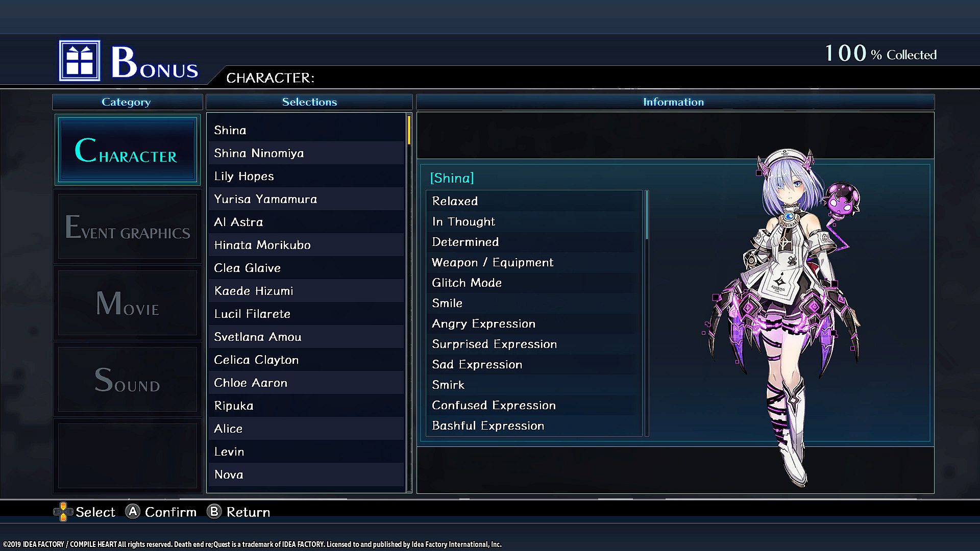The height and width of the screenshot is (551, 980).
Task: Open the Sound category
Action: click(x=128, y=380)
